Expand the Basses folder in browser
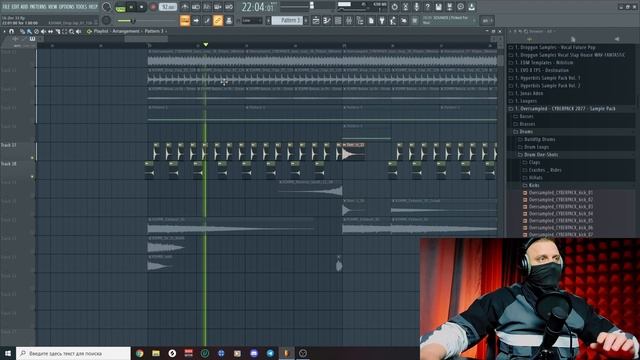This screenshot has height=360, width=640. 527,116
